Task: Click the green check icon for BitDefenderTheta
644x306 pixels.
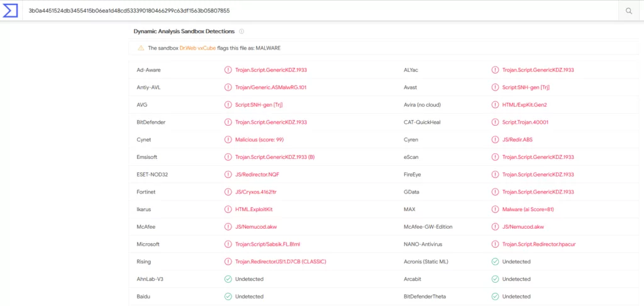Action: (x=495, y=297)
